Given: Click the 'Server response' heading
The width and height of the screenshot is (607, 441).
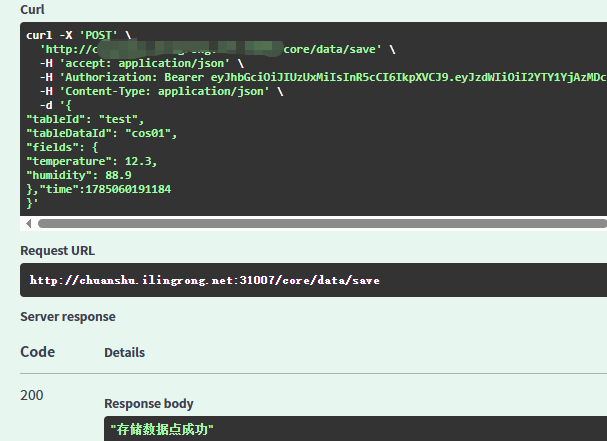Looking at the screenshot, I should (x=68, y=317).
